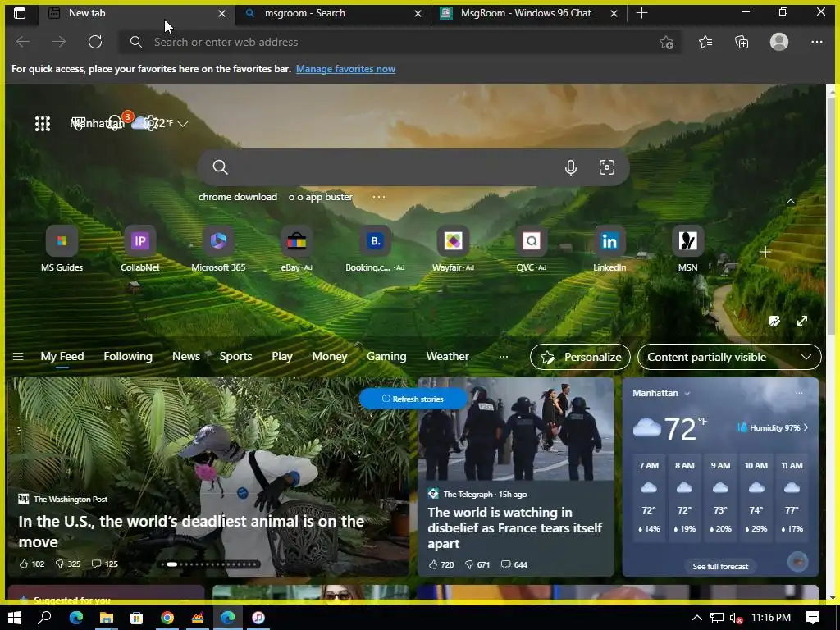Open the profile avatar icon
This screenshot has width=840, height=630.
coord(779,42)
